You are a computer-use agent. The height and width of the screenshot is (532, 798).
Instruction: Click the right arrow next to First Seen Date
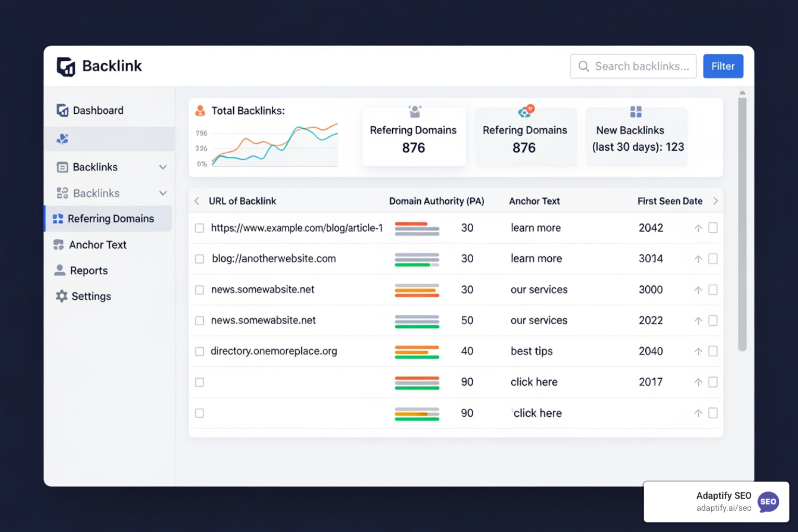click(715, 201)
